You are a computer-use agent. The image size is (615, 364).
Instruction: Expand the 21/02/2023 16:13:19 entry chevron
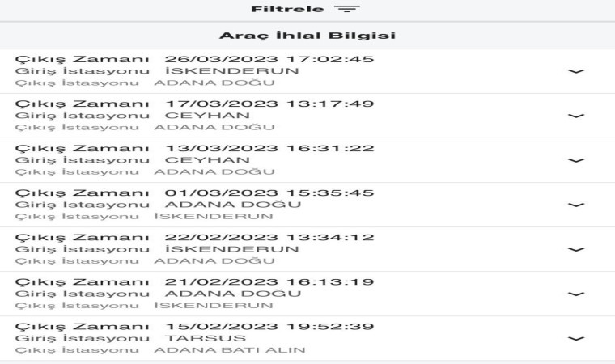575,294
